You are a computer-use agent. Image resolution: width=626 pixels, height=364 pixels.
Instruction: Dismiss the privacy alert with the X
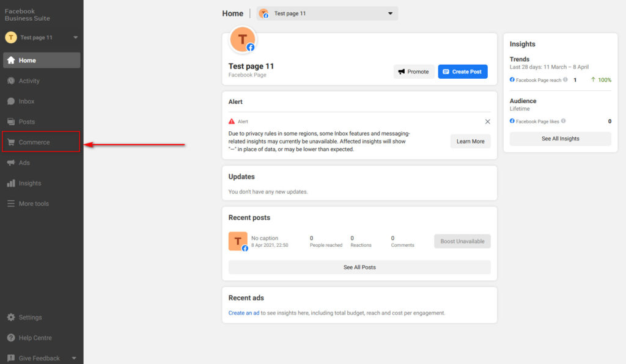tap(487, 122)
